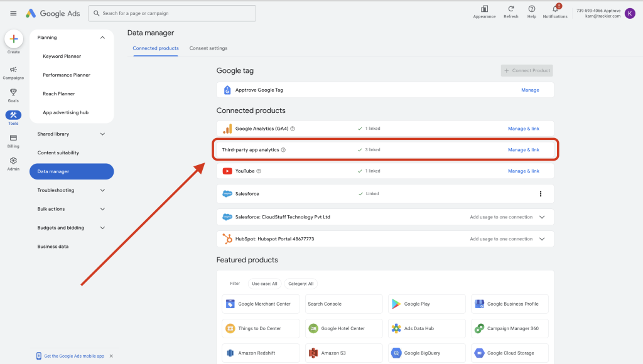Select Google Hotel Center product
This screenshot has height=364, width=643.
[x=343, y=329]
